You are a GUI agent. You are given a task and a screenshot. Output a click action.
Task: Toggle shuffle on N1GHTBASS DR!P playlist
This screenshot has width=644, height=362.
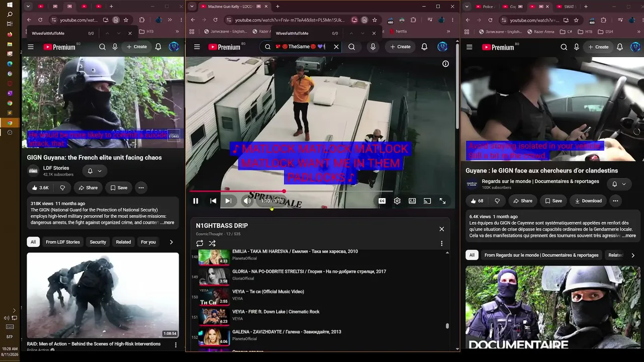(212, 243)
